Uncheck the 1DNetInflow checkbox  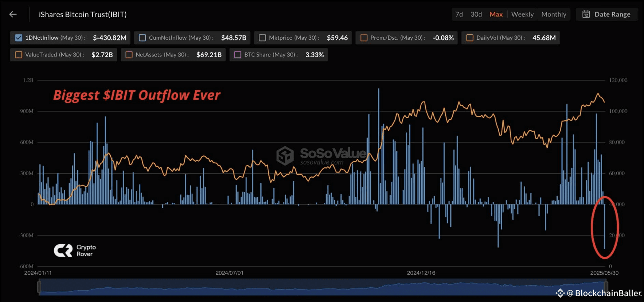click(19, 38)
